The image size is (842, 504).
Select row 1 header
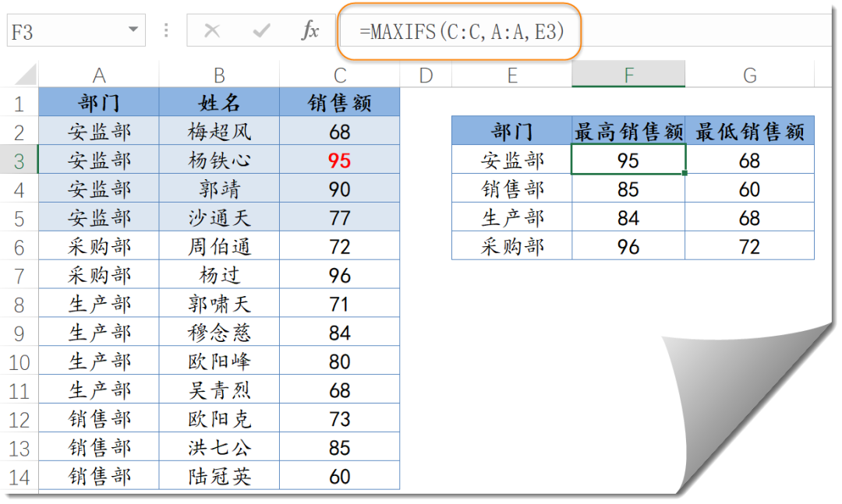tap(19, 103)
